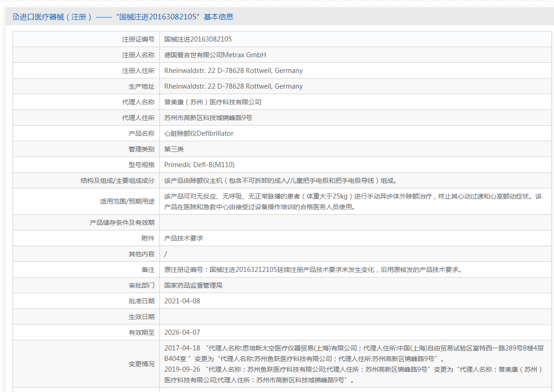This screenshot has height=392, width=554.
Task: Click the 型号规格 label
Action: [x=141, y=164]
